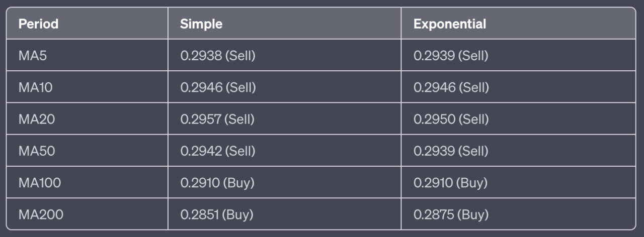Click the 0.2957 (Sell) cell

[217, 119]
